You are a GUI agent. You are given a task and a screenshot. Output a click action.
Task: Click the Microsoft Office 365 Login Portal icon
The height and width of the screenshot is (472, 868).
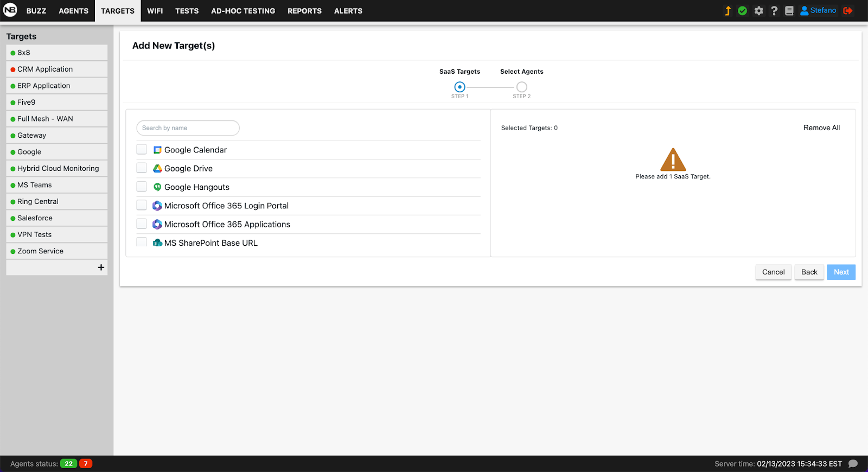pos(157,206)
